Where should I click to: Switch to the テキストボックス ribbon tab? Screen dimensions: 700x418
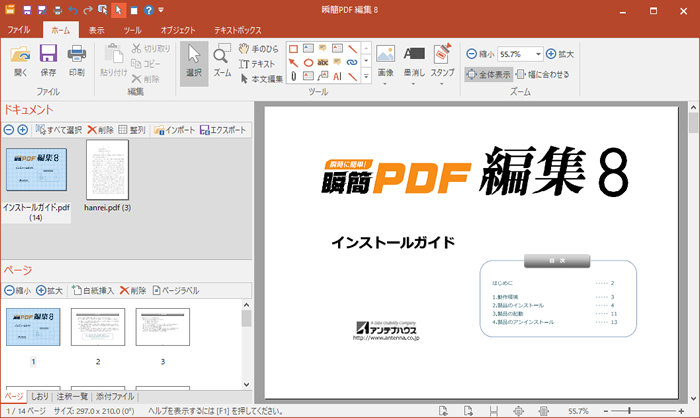(x=238, y=30)
